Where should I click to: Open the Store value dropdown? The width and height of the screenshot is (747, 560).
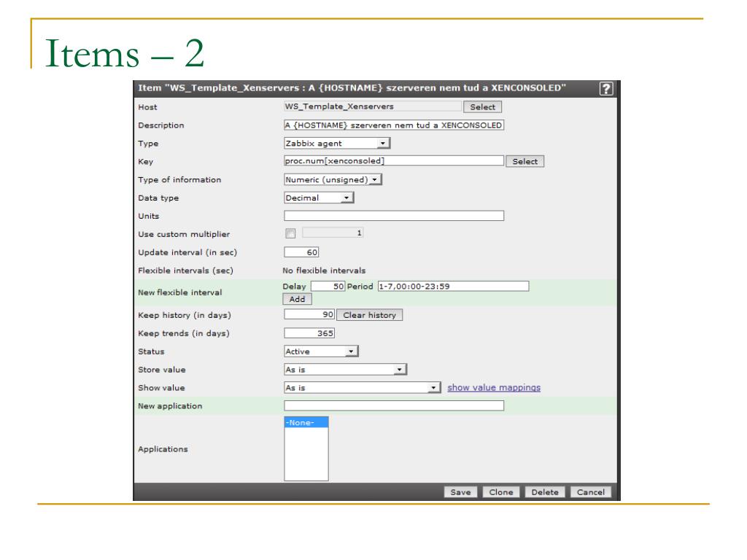tap(345, 370)
